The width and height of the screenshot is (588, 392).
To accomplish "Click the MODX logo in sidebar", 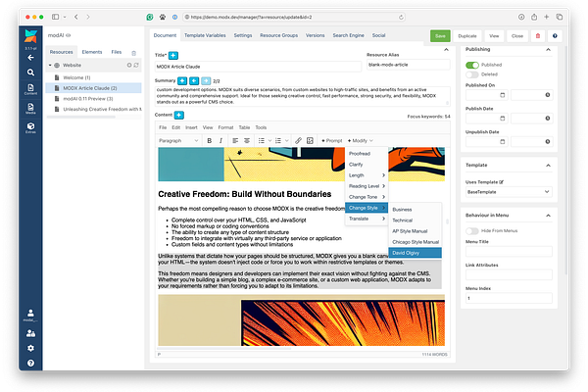I will tap(30, 36).
